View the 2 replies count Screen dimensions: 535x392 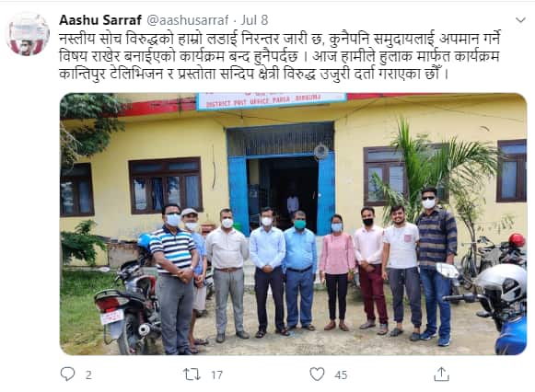click(x=88, y=375)
